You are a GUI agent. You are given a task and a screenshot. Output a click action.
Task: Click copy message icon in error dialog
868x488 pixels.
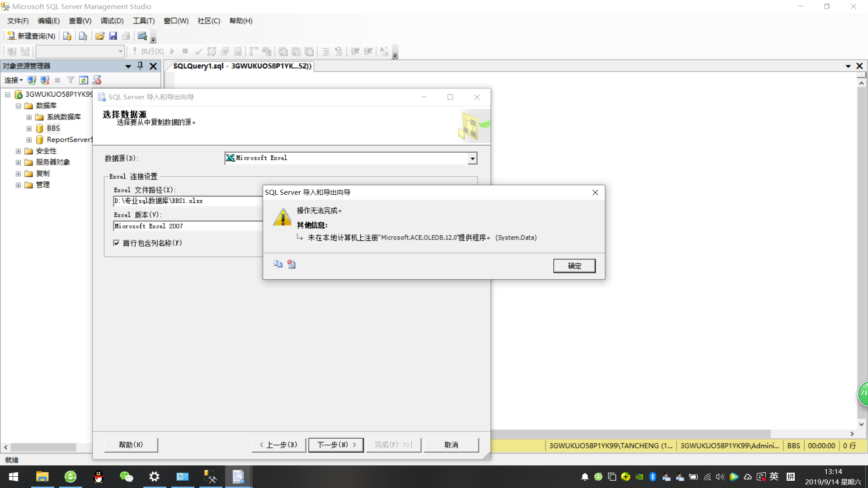click(278, 264)
